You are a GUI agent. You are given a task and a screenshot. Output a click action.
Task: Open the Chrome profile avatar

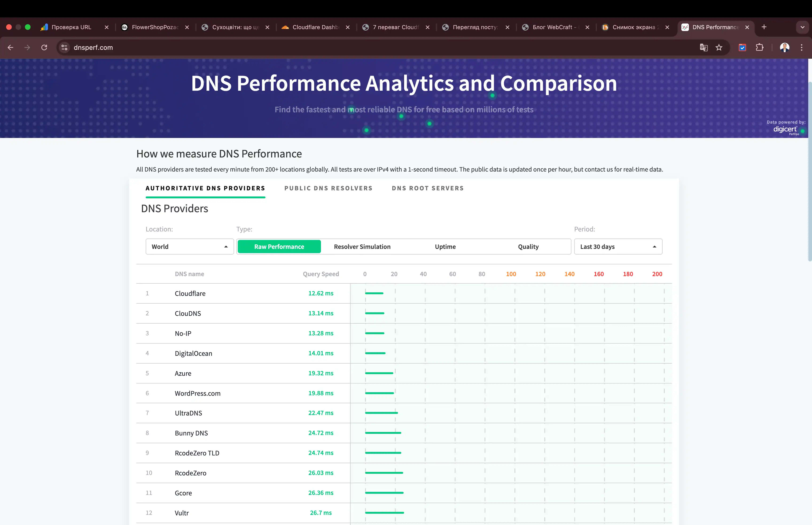(785, 47)
